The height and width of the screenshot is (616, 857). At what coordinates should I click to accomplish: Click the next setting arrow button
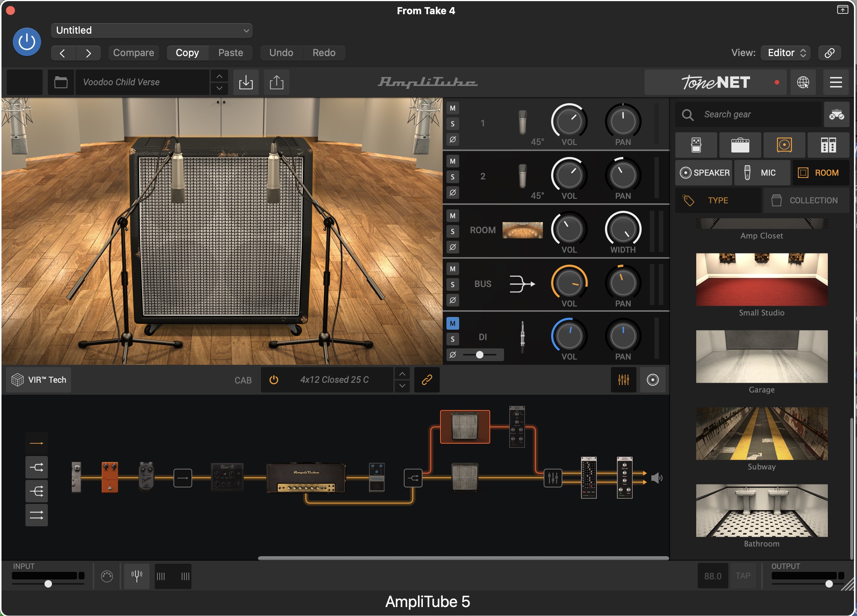[88, 53]
